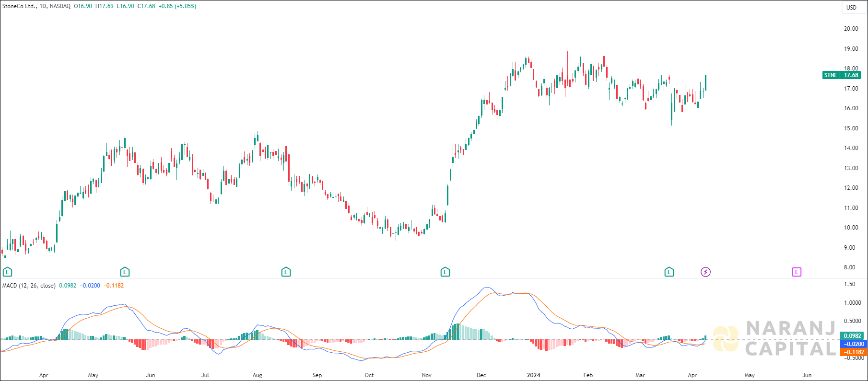Click the purple lightning bolt event icon
Image resolution: width=868 pixels, height=381 pixels.
point(705,272)
